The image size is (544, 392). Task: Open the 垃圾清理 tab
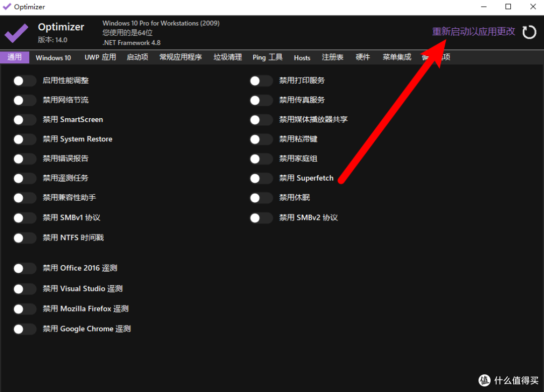coord(228,57)
